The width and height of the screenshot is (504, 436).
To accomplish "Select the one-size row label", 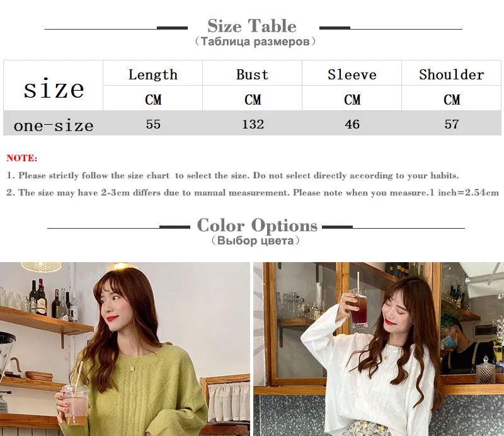I will pyautogui.click(x=54, y=125).
